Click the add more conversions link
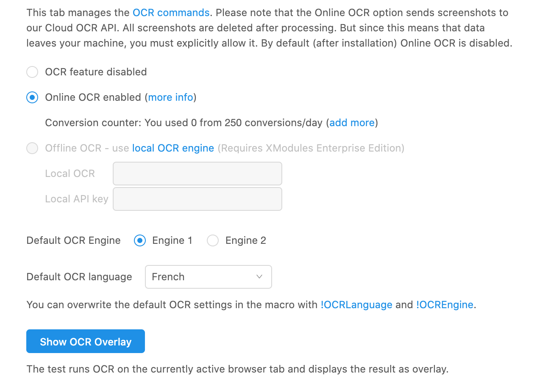This screenshot has width=534, height=392. 352,123
